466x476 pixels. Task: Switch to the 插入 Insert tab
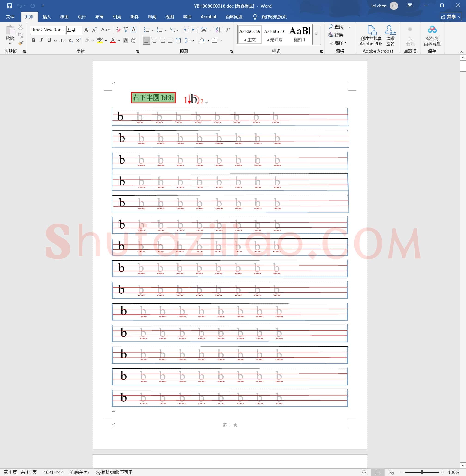pyautogui.click(x=46, y=17)
